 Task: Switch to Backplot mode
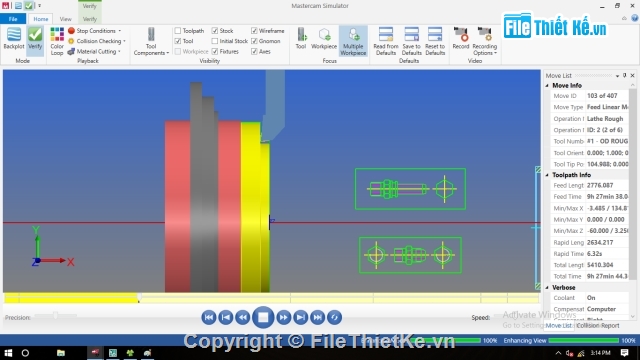coord(14,39)
